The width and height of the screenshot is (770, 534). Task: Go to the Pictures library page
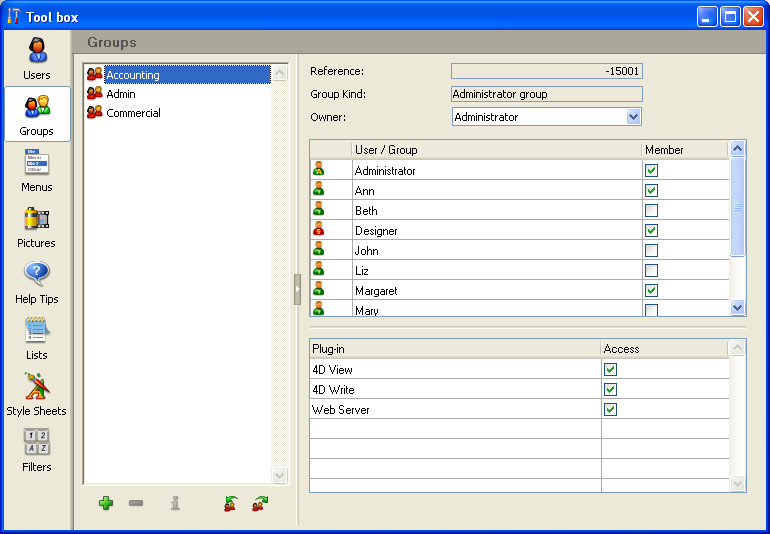tap(37, 226)
